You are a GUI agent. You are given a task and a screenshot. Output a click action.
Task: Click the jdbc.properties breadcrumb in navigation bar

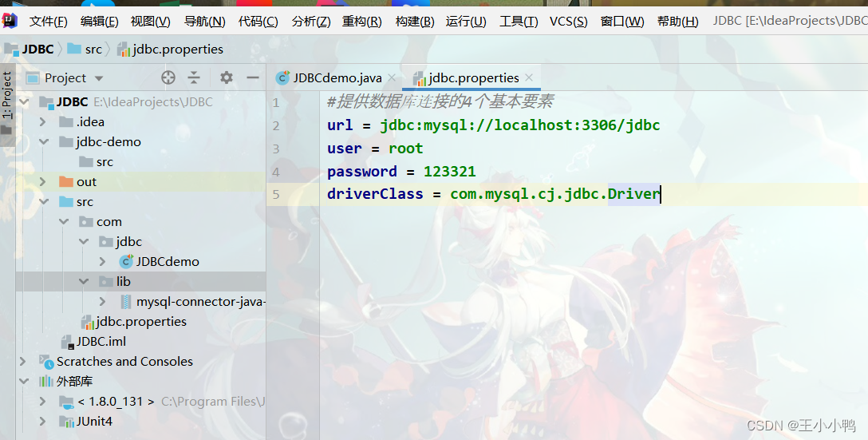[171, 50]
